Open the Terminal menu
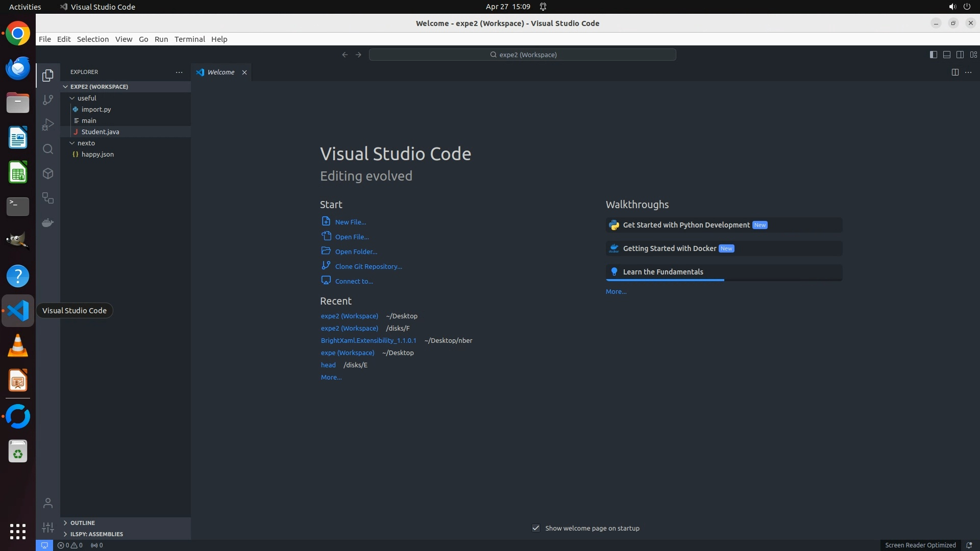 click(x=189, y=39)
